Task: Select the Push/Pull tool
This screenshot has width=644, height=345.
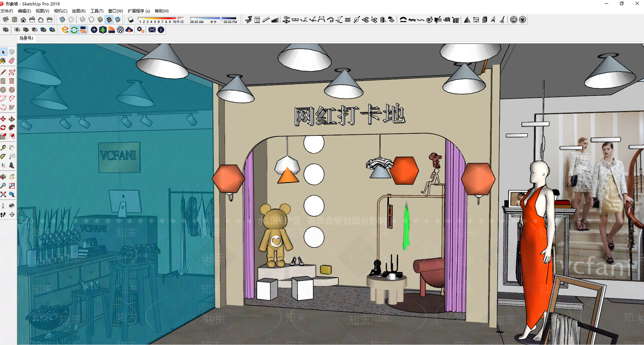Action: (x=12, y=118)
